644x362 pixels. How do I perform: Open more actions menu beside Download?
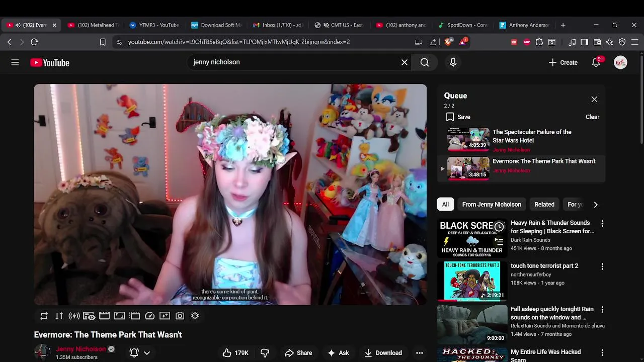tap(420, 353)
